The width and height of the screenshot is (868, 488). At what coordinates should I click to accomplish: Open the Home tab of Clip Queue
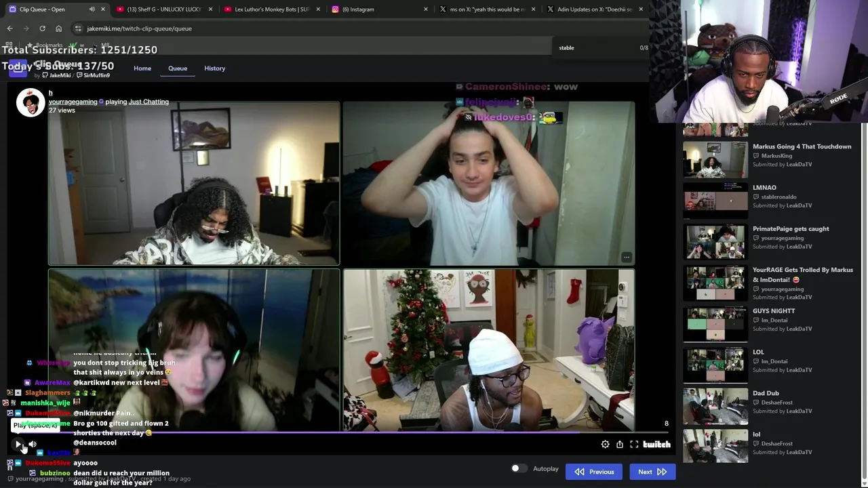[x=142, y=68]
